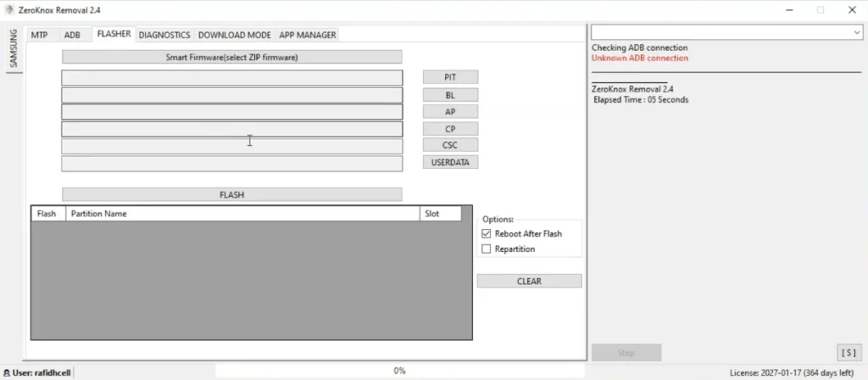Sort by Partition Name column header
This screenshot has height=380, width=868.
(x=242, y=214)
